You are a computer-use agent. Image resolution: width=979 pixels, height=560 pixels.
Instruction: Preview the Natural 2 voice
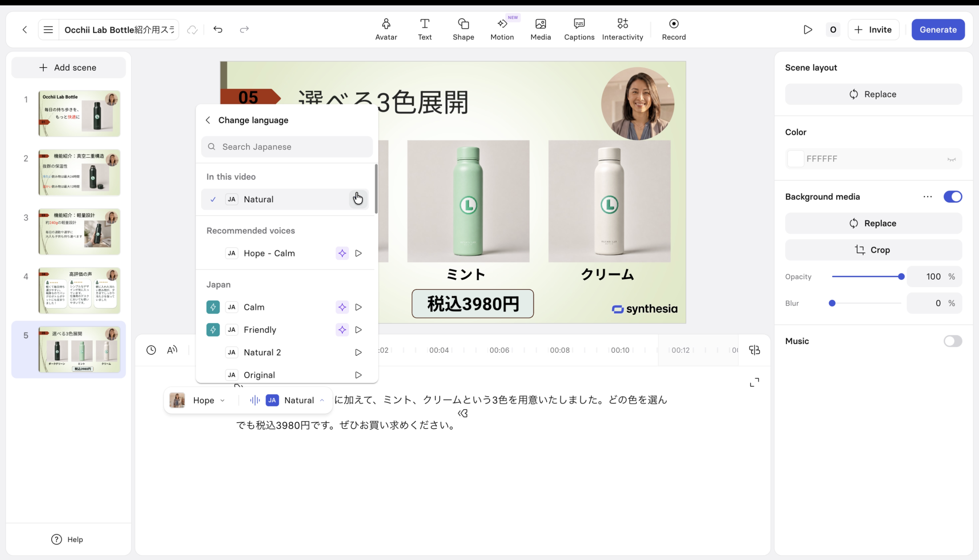pos(358,352)
